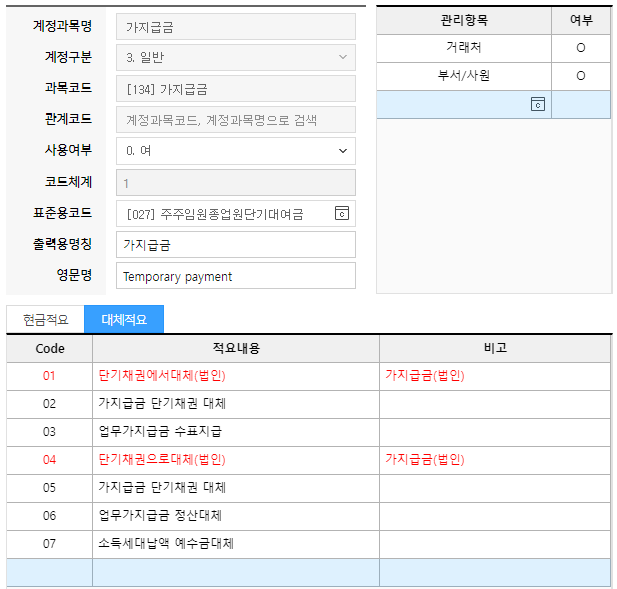The image size is (617, 589).
Task: Click the 계정과목명 field with 가지급금
Action: (x=236, y=26)
